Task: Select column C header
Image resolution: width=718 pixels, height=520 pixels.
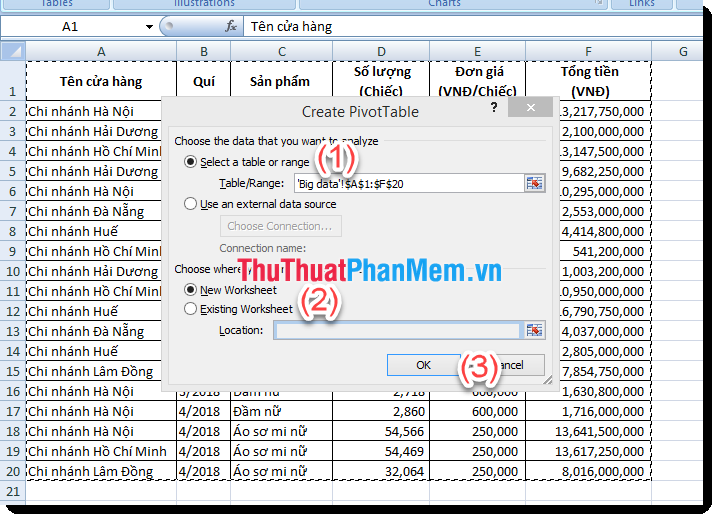Action: pyautogui.click(x=282, y=51)
